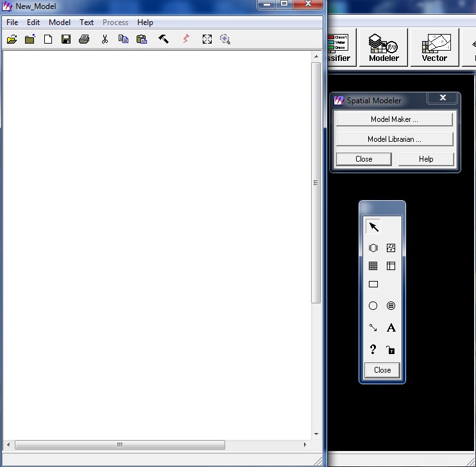Fit model to window icon
This screenshot has width=476, height=467.
coord(207,39)
